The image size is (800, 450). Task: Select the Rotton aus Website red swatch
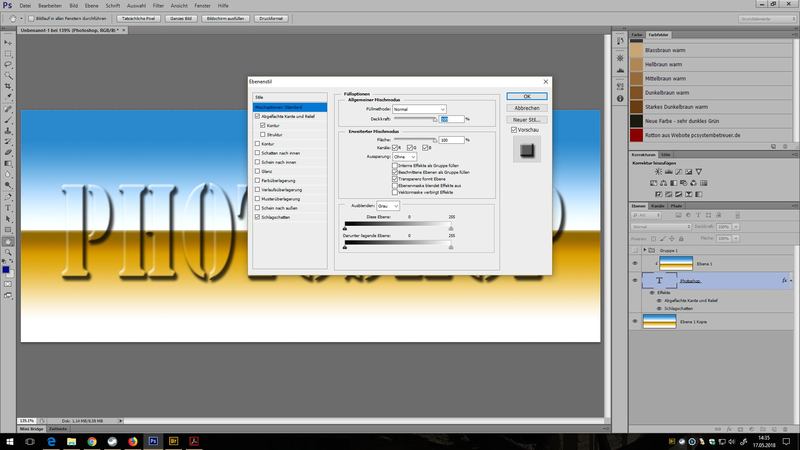click(x=636, y=135)
